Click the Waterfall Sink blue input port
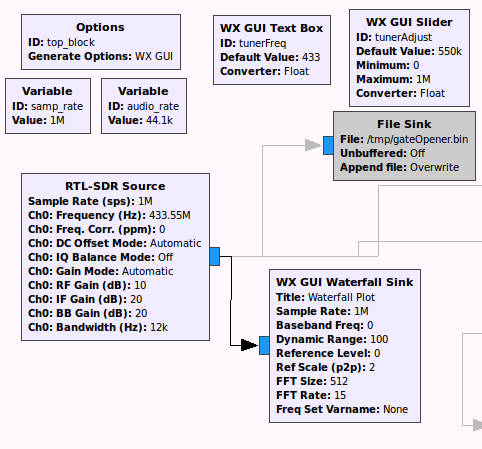 tap(264, 346)
